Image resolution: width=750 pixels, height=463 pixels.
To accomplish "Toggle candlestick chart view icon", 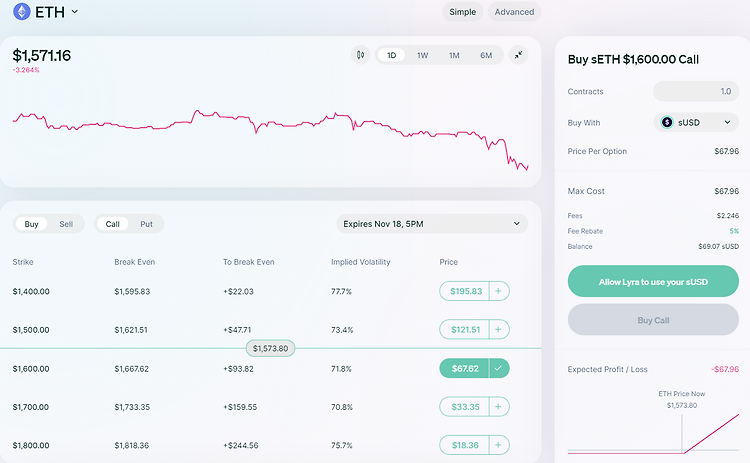I will (361, 55).
